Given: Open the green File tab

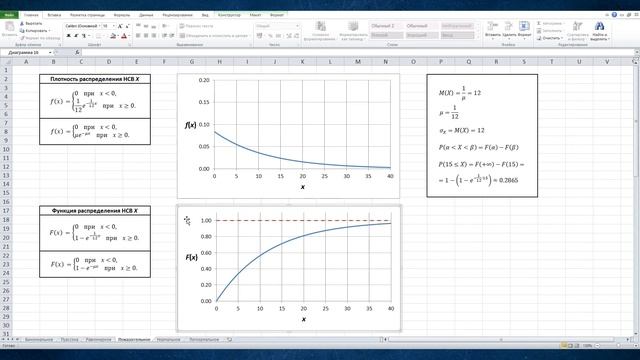Looking at the screenshot, I should [x=9, y=15].
